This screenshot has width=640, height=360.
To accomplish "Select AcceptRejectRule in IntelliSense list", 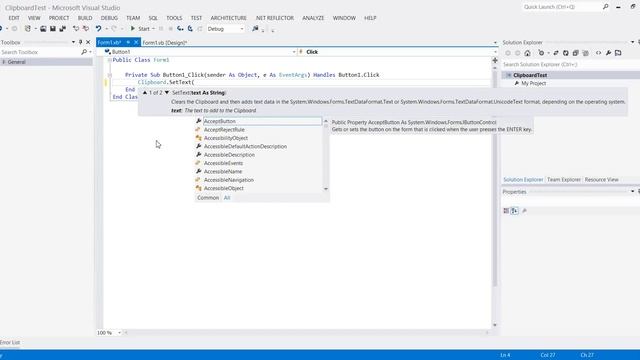I will (224, 130).
